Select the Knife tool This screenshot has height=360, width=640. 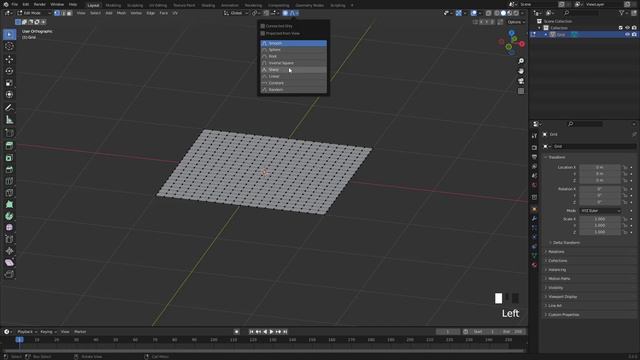[9, 193]
